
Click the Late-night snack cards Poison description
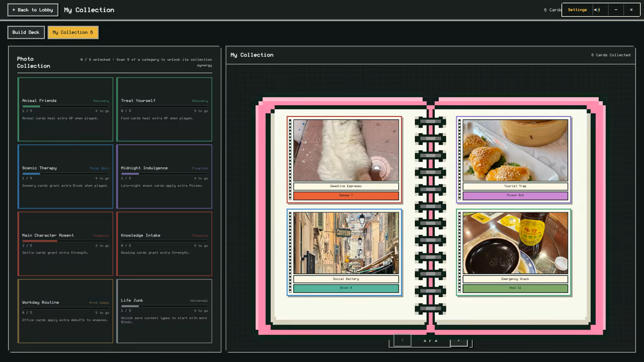[162, 186]
